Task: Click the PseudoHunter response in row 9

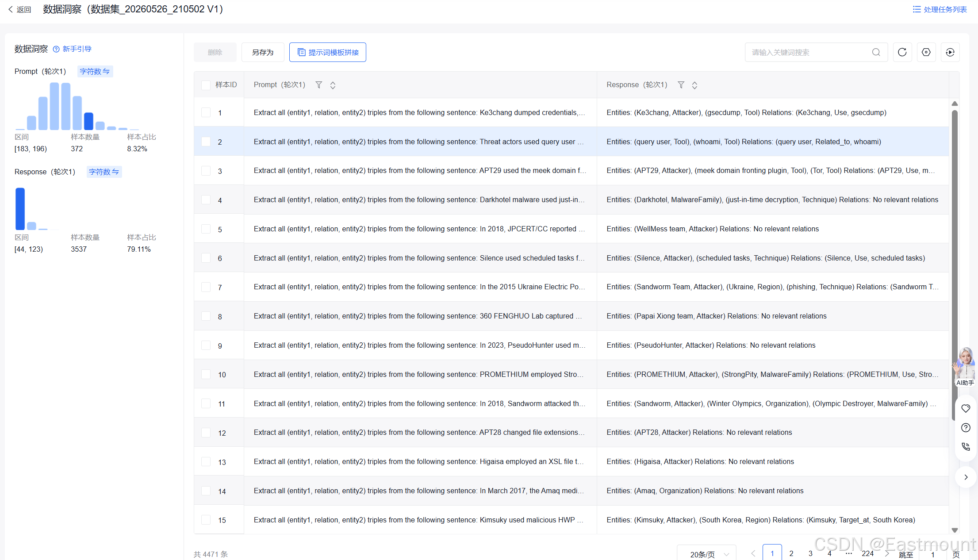Action: point(772,345)
